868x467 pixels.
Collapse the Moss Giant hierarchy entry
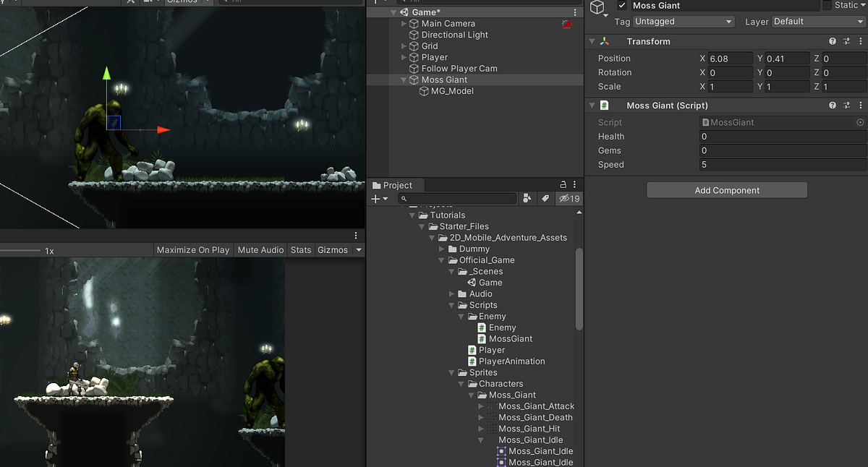coord(404,80)
